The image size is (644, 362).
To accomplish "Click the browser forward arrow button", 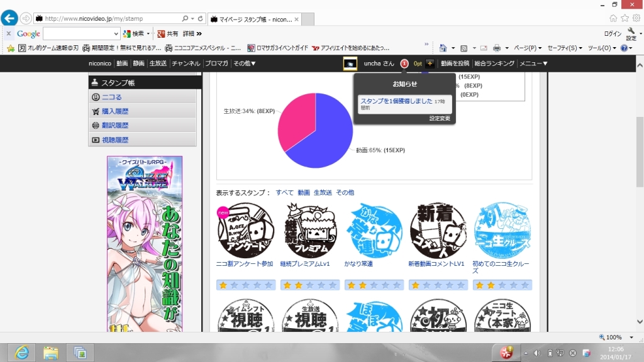I will point(25,18).
